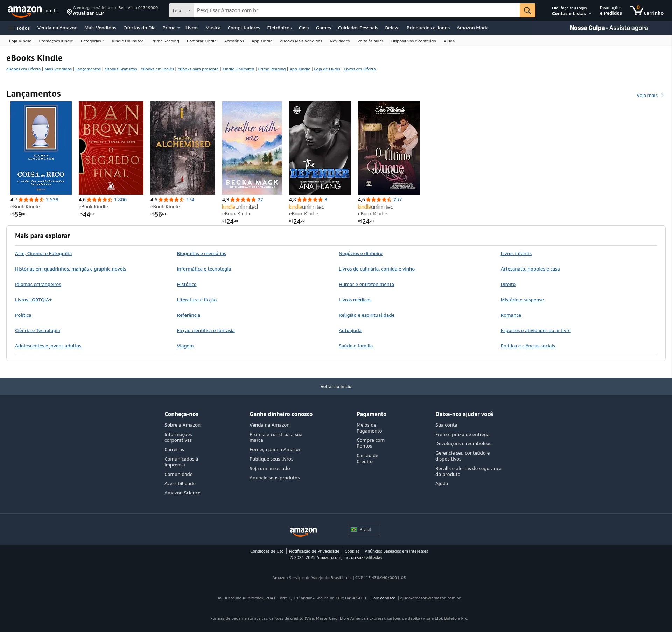The width and height of the screenshot is (672, 632).
Task: Click the orange search magnifier button
Action: (527, 10)
